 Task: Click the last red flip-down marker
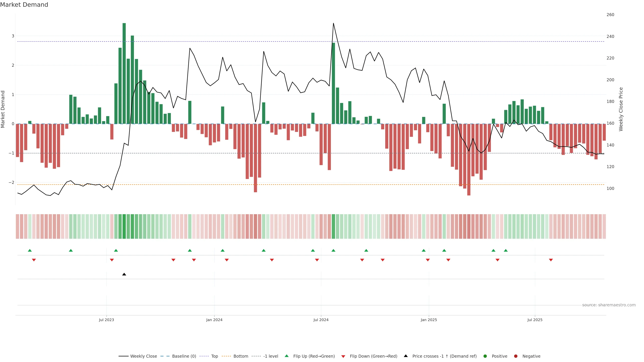[x=551, y=260]
